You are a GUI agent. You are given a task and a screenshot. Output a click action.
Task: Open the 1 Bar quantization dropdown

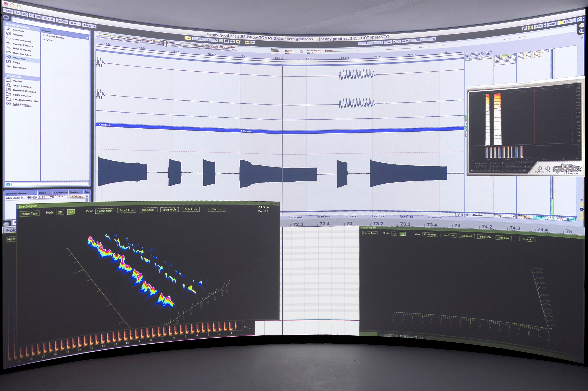(x=89, y=25)
